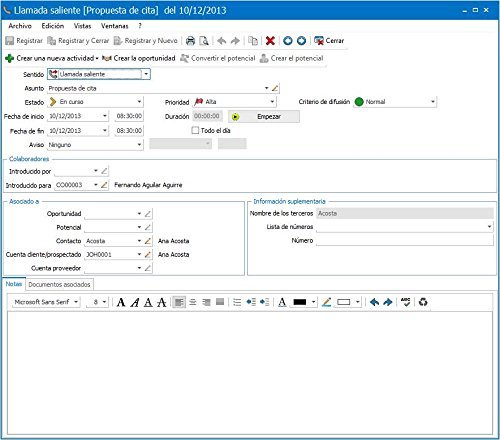
Task: Click Convertir el potencial
Action: (x=218, y=58)
